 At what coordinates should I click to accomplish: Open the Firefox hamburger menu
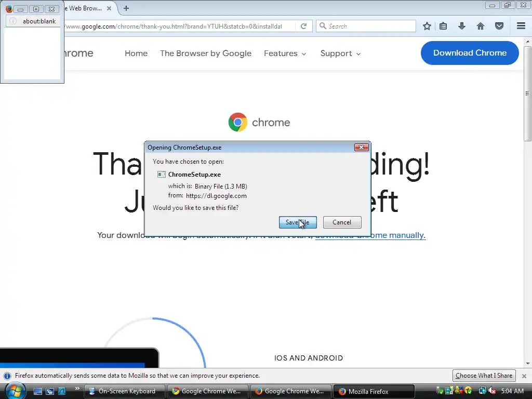coord(521,26)
